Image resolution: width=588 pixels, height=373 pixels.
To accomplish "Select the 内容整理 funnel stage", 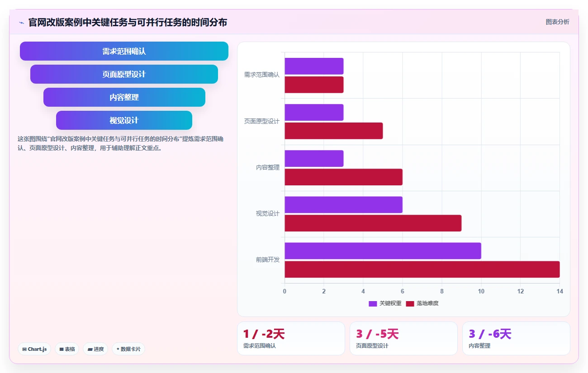I will pos(124,97).
